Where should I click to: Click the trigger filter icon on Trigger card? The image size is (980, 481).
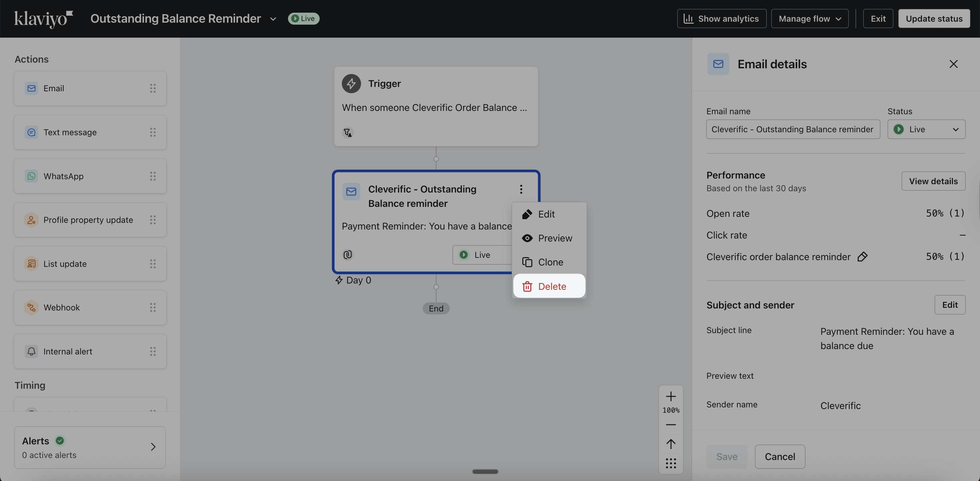tap(347, 133)
